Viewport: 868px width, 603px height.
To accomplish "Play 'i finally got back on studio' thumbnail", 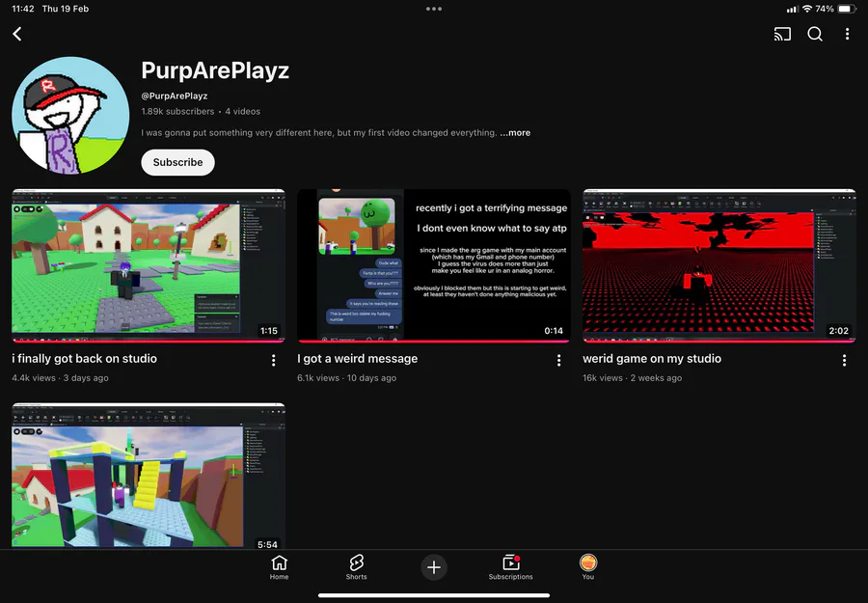I will [149, 265].
